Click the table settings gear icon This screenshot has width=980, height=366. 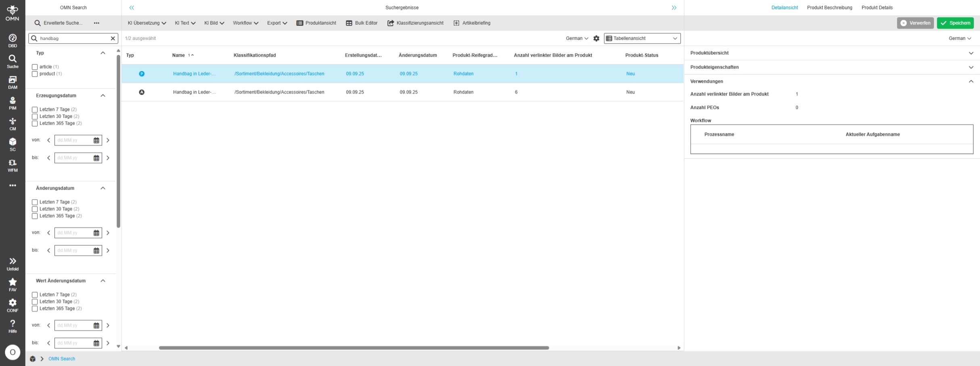596,38
